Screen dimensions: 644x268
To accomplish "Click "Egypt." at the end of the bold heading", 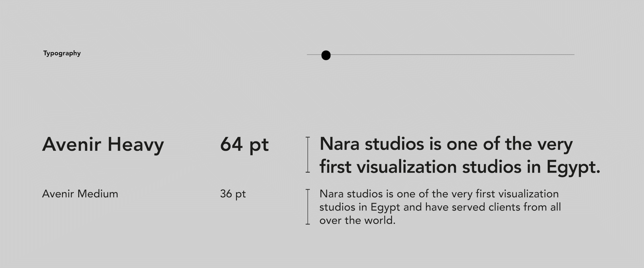I will 573,167.
